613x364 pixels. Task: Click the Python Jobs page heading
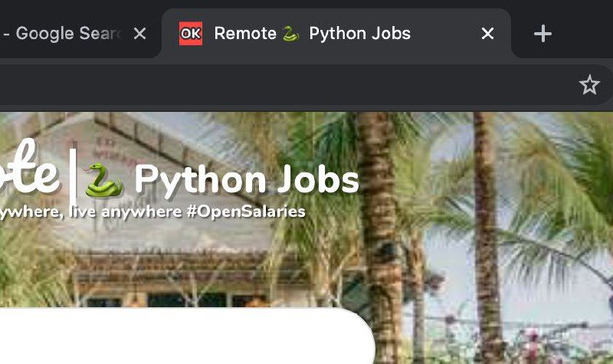click(247, 180)
